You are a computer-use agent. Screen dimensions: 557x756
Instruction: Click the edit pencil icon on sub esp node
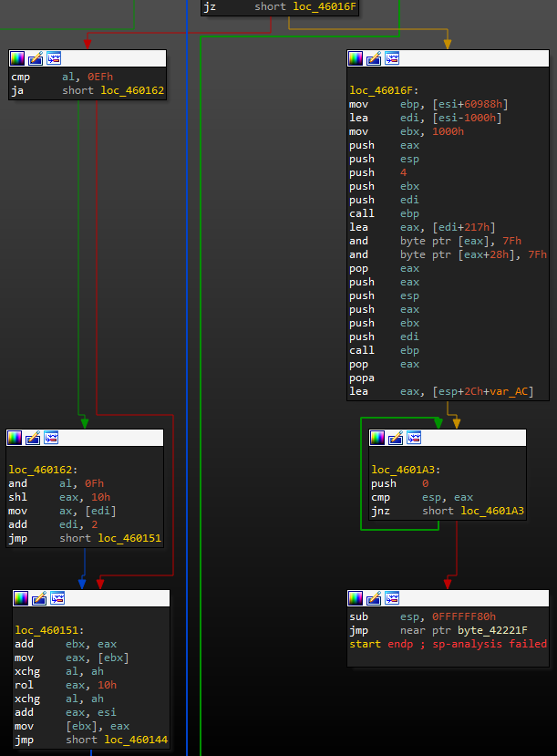[x=374, y=598]
